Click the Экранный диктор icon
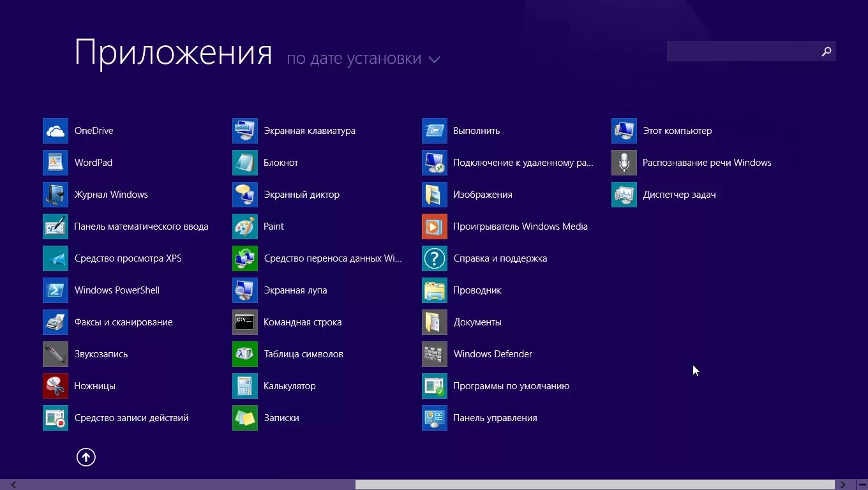Viewport: 868px width, 490px height. 245,195
